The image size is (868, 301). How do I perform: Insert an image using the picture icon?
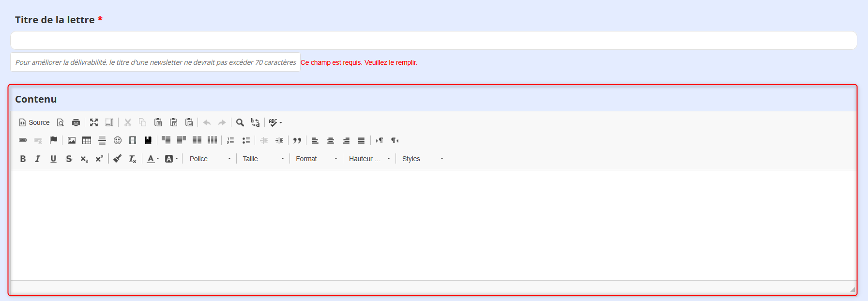72,140
